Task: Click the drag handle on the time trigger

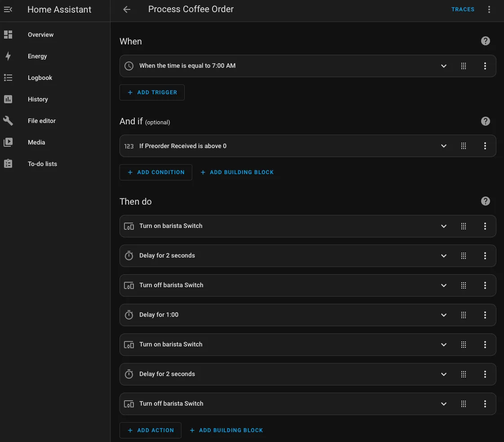Action: (x=464, y=66)
